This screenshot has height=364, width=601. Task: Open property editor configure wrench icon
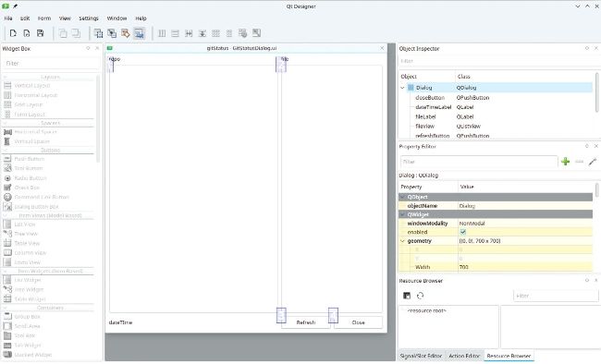pyautogui.click(x=593, y=162)
